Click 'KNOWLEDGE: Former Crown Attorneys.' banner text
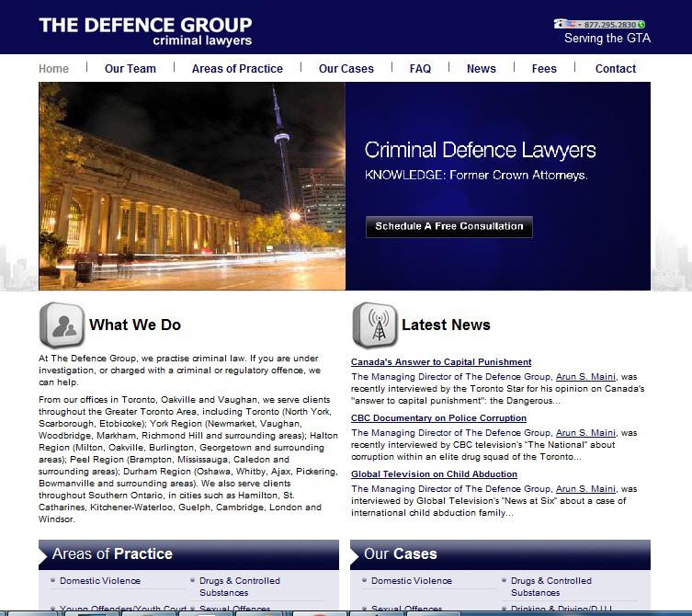This screenshot has height=616, width=692. (476, 176)
